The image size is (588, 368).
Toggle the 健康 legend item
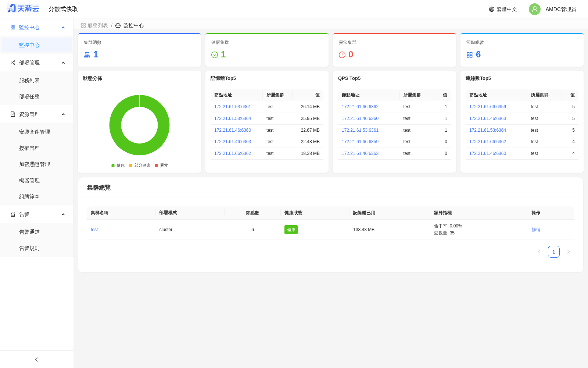118,166
